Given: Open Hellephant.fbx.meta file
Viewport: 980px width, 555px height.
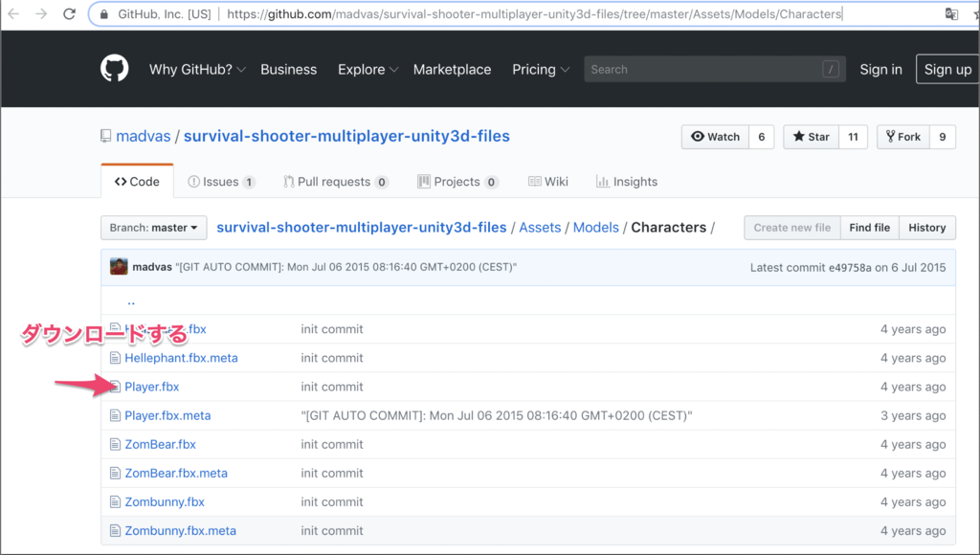Looking at the screenshot, I should pos(181,358).
